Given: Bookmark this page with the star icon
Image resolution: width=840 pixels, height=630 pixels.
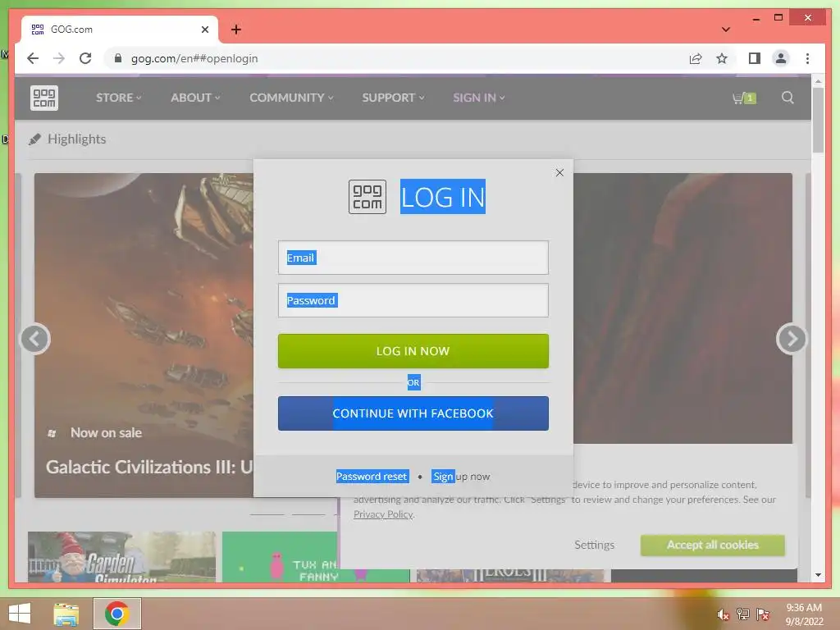Looking at the screenshot, I should point(722,58).
